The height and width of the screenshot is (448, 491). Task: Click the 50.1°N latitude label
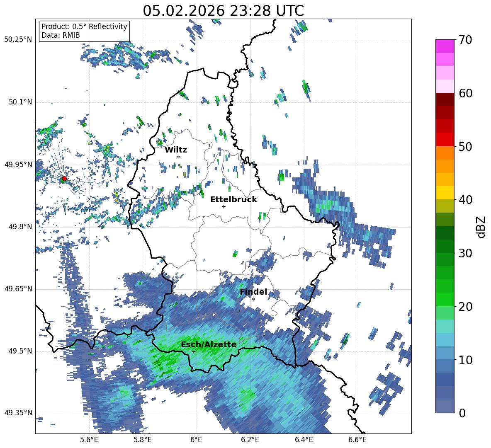coord(20,102)
